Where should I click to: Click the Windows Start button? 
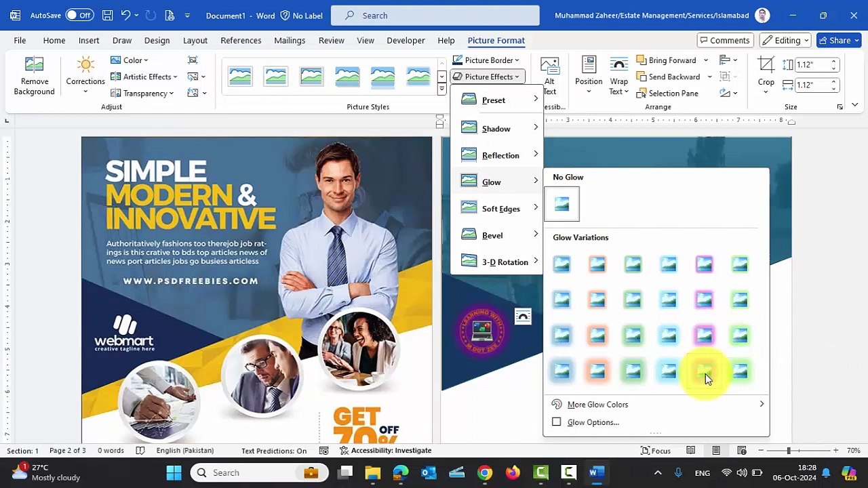click(x=174, y=472)
